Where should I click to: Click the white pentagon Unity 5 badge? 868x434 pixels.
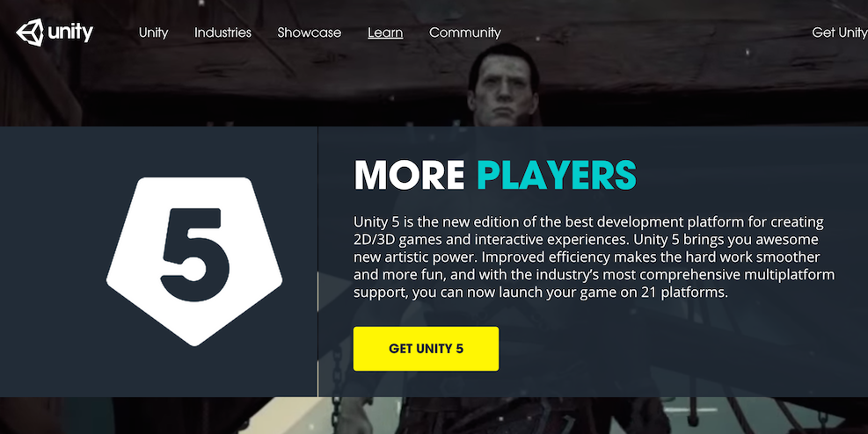click(x=194, y=261)
